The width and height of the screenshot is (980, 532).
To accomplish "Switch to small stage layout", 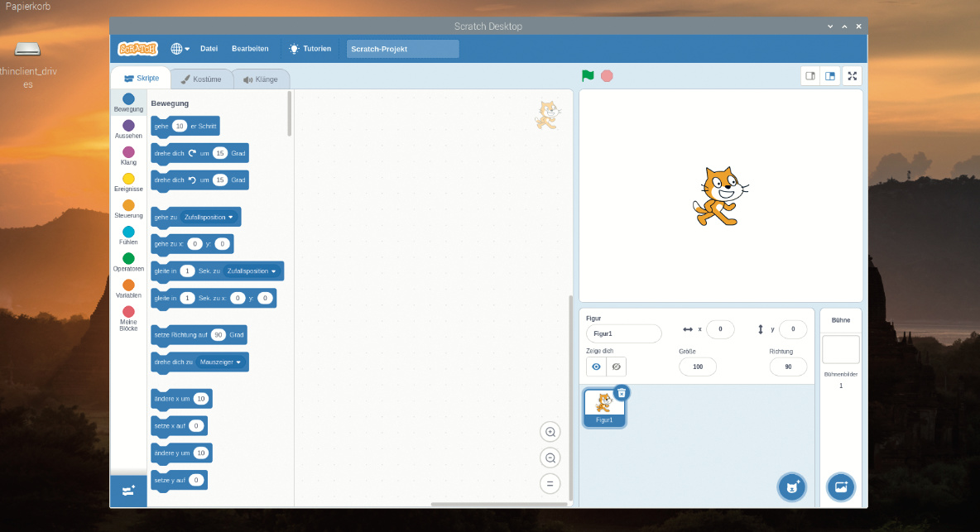I will (x=810, y=76).
